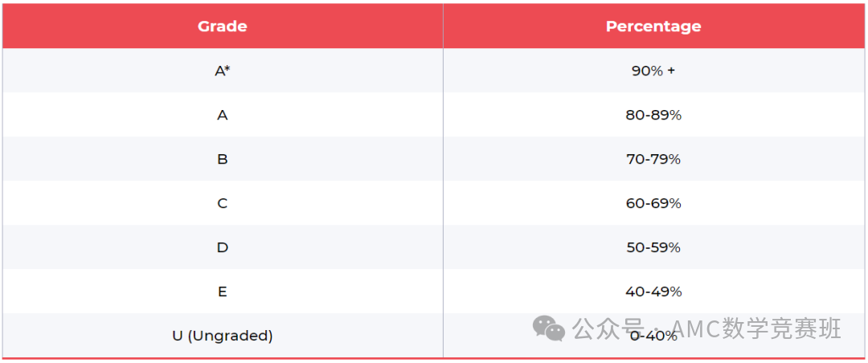The width and height of the screenshot is (868, 363).
Task: Click the grade C cell
Action: click(x=223, y=203)
